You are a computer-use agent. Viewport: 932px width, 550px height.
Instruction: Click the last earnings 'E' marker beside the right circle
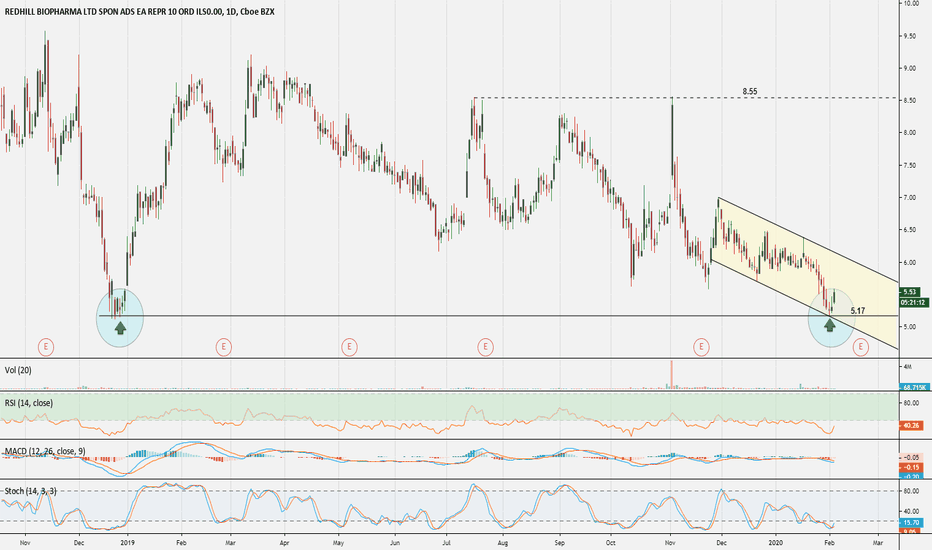click(x=860, y=347)
